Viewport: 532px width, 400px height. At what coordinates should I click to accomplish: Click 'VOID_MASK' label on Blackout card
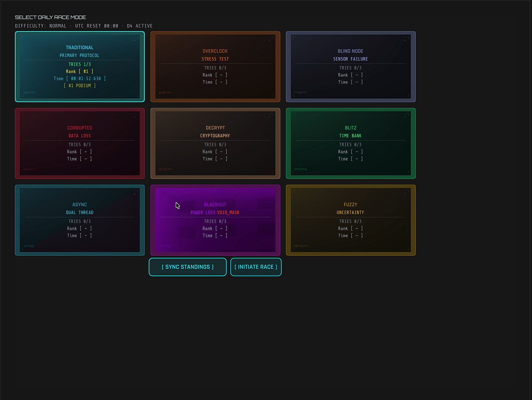tap(228, 213)
